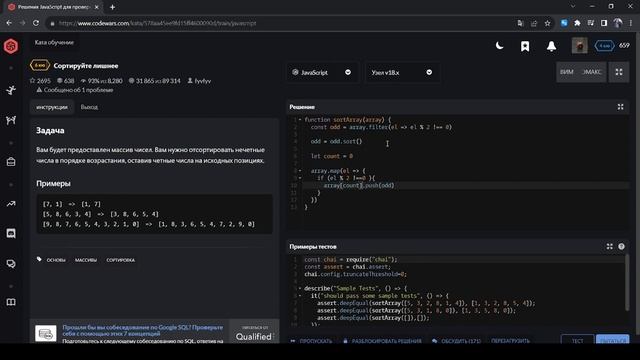Open a new browser tab
The height and width of the screenshot is (360, 640).
tap(112, 7)
